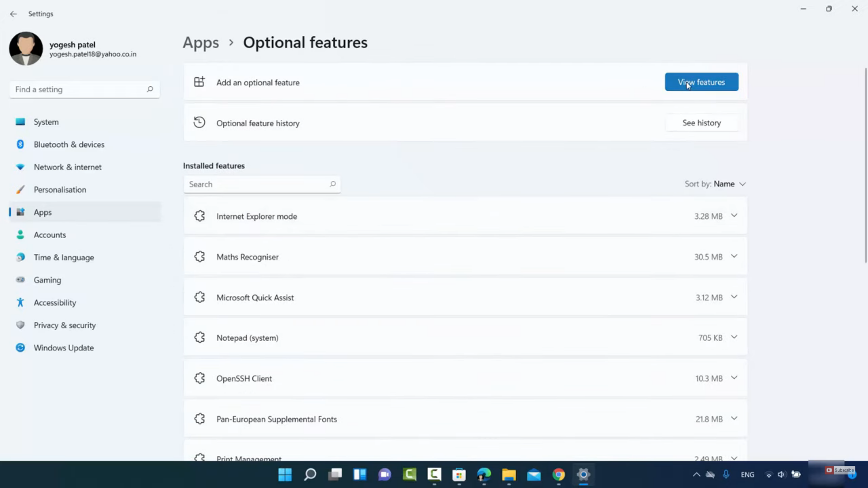Screen dimensions: 868x488
Task: Click the Wi-Fi network tray icon
Action: 769,474
